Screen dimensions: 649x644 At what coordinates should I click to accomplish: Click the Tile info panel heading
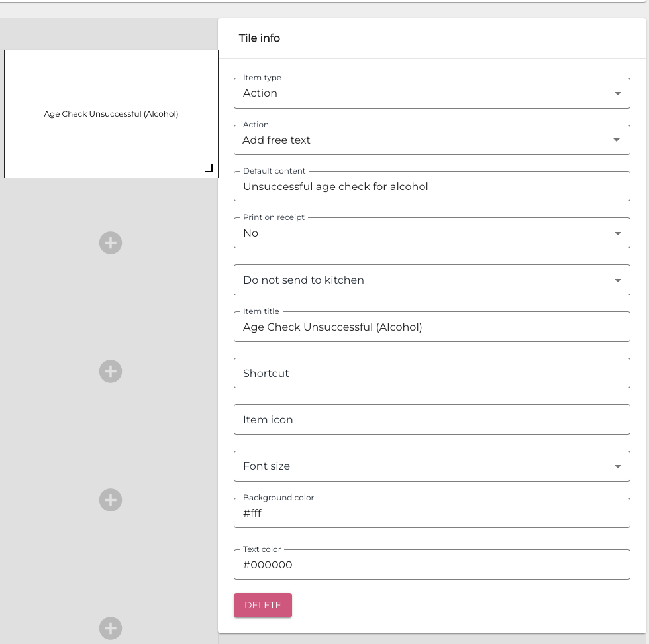click(260, 38)
